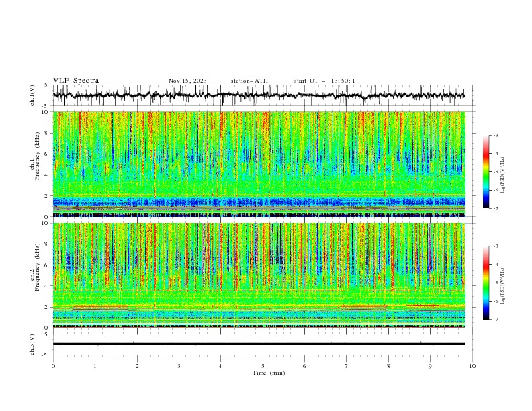Viewport: 532px width, 411px height.
Task: Click time axis tick label "5"
Action: click(x=263, y=366)
